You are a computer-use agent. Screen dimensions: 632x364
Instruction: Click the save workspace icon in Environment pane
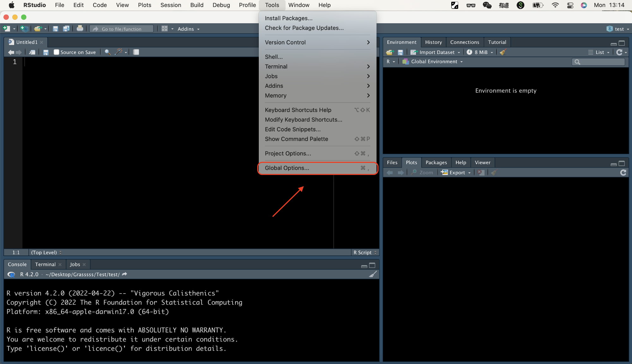400,52
